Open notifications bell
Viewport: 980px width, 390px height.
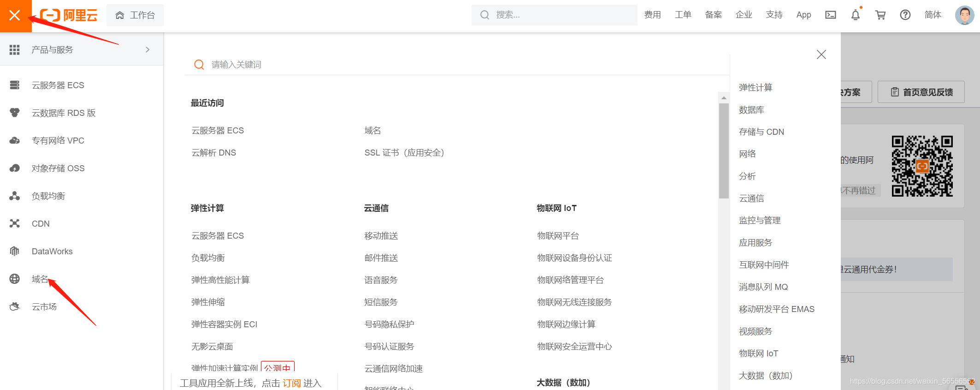pyautogui.click(x=856, y=15)
